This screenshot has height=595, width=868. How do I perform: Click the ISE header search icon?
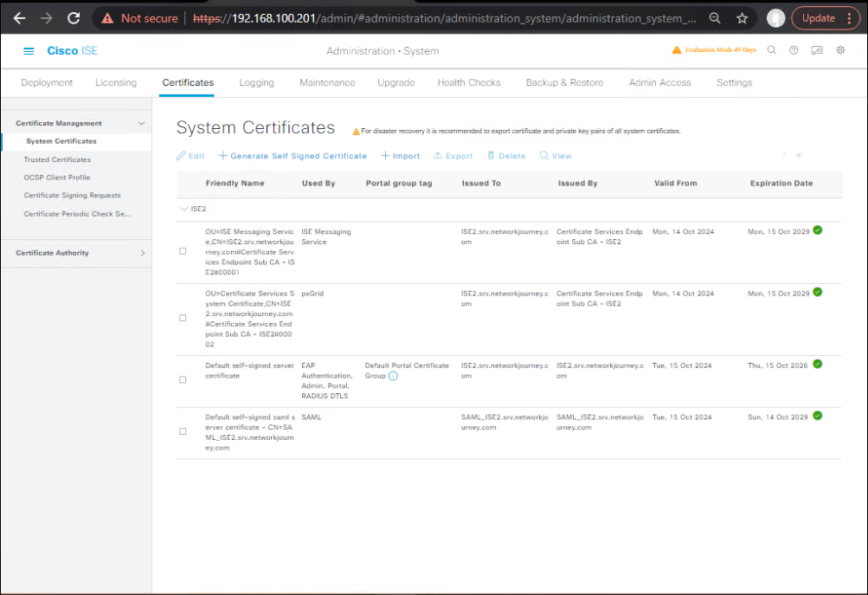coord(772,50)
